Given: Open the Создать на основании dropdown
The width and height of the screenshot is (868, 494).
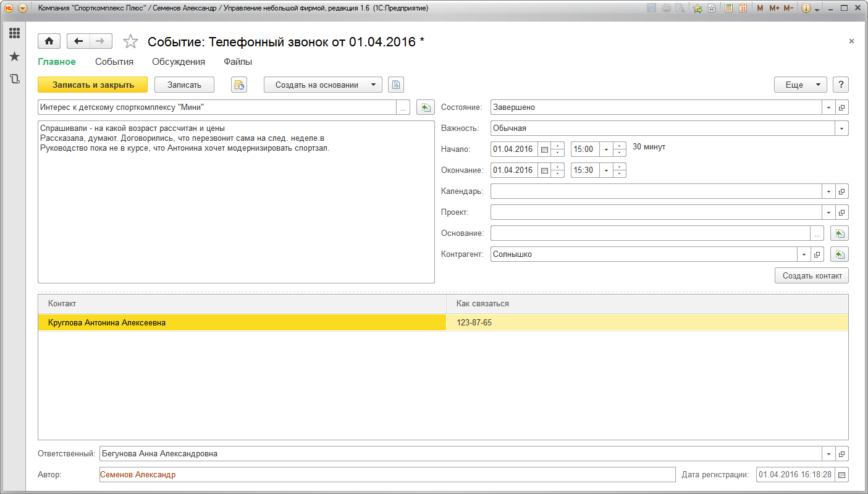Looking at the screenshot, I should [323, 85].
